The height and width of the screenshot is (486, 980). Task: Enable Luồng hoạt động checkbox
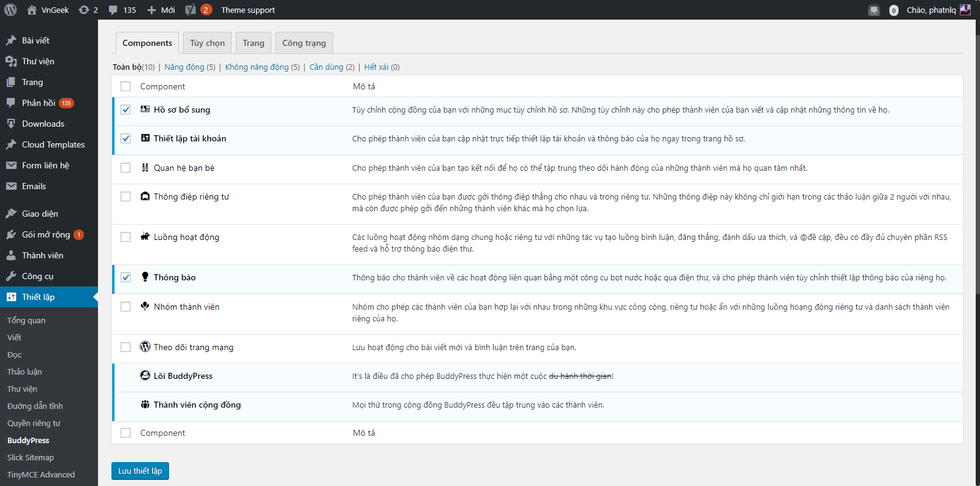[x=126, y=237]
